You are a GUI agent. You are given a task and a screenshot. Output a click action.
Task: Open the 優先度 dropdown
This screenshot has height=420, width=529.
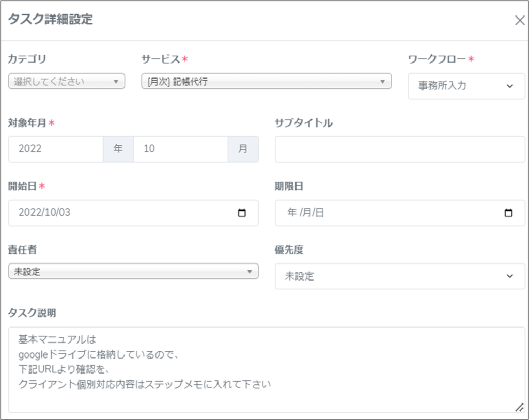click(399, 276)
